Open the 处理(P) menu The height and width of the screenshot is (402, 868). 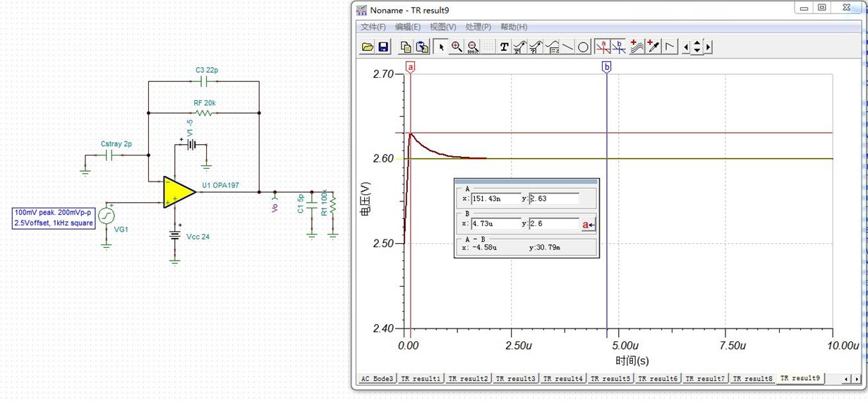point(478,27)
